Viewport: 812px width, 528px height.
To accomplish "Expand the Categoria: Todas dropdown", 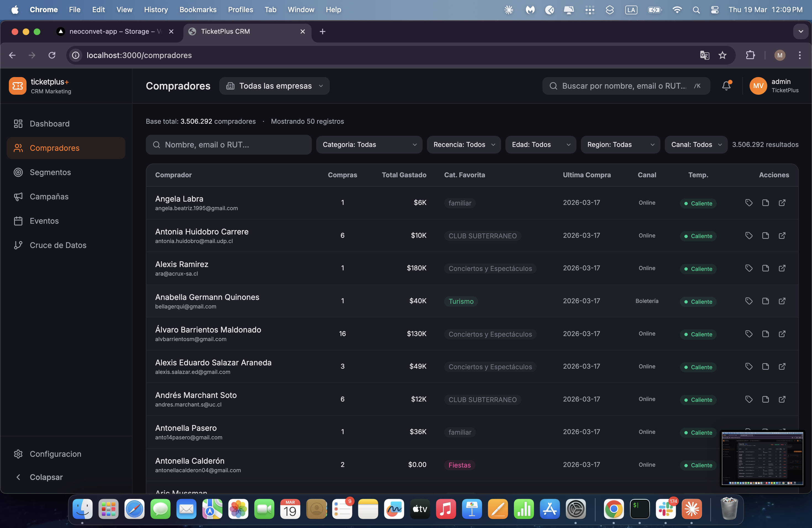I will pyautogui.click(x=369, y=145).
